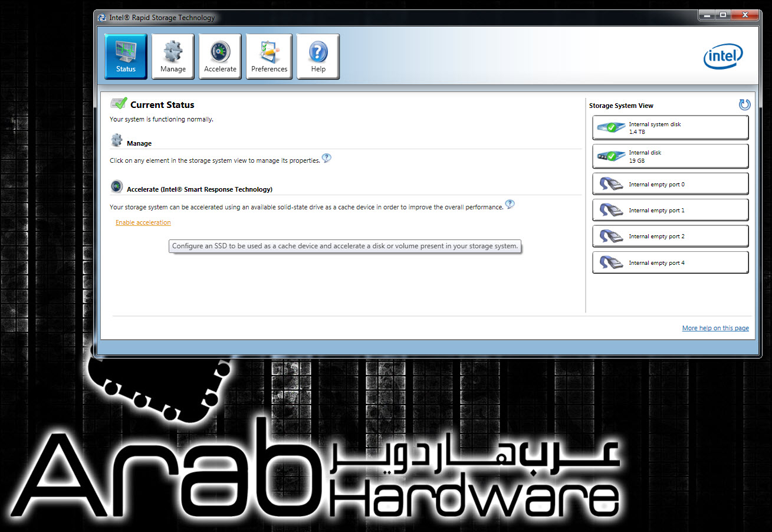The height and width of the screenshot is (532, 772).
Task: Click the Intel Rapid Storage title bar icon
Action: pos(102,17)
